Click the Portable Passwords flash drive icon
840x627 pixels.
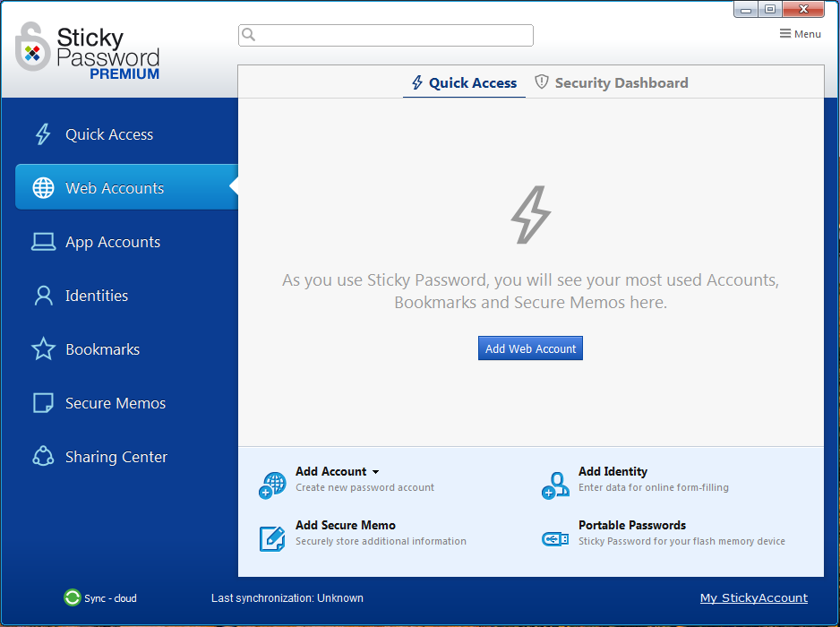(x=555, y=538)
